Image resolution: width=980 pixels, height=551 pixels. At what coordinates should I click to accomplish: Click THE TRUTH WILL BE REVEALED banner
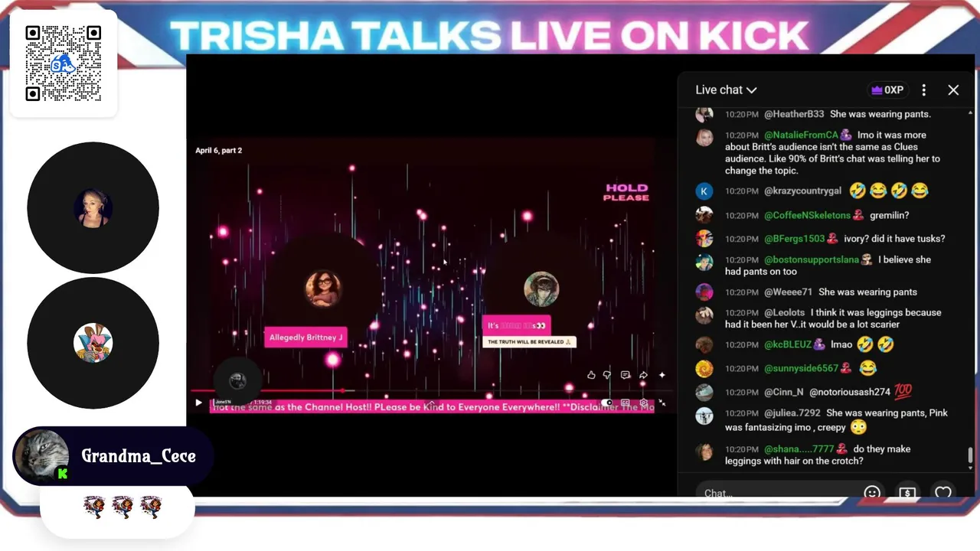[529, 342]
